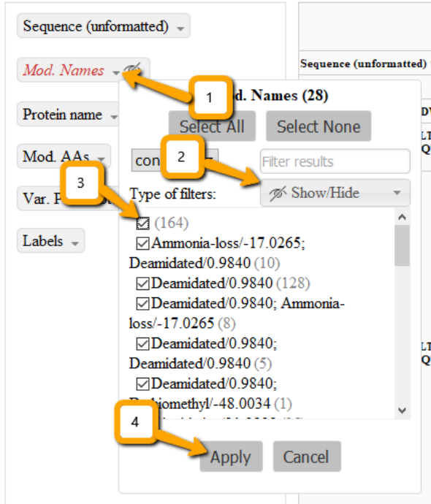Click scrollbar up arrow in filter list
Image resolution: width=431 pixels, height=504 pixels.
[x=402, y=217]
